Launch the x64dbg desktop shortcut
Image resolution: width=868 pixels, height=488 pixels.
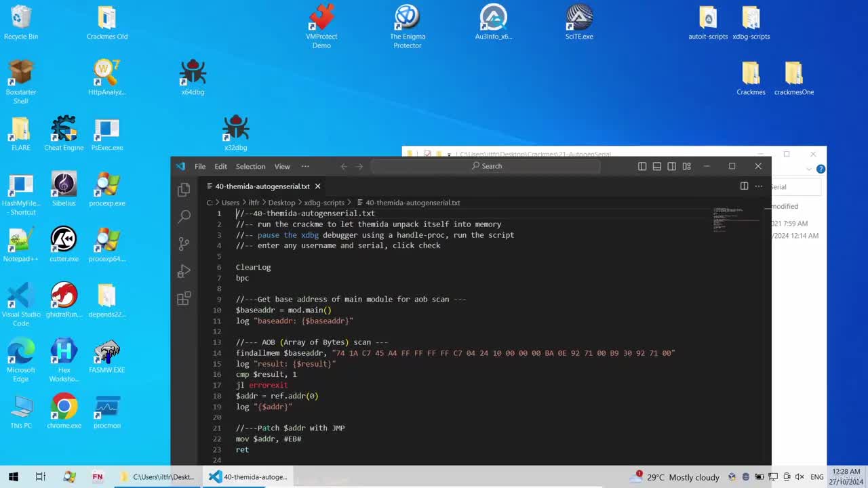pos(193,77)
